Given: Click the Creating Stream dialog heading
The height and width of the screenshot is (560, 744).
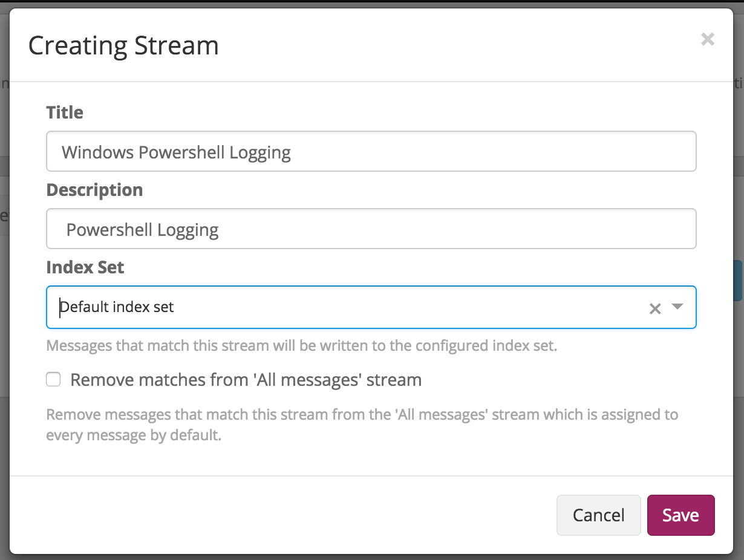Looking at the screenshot, I should 123,46.
